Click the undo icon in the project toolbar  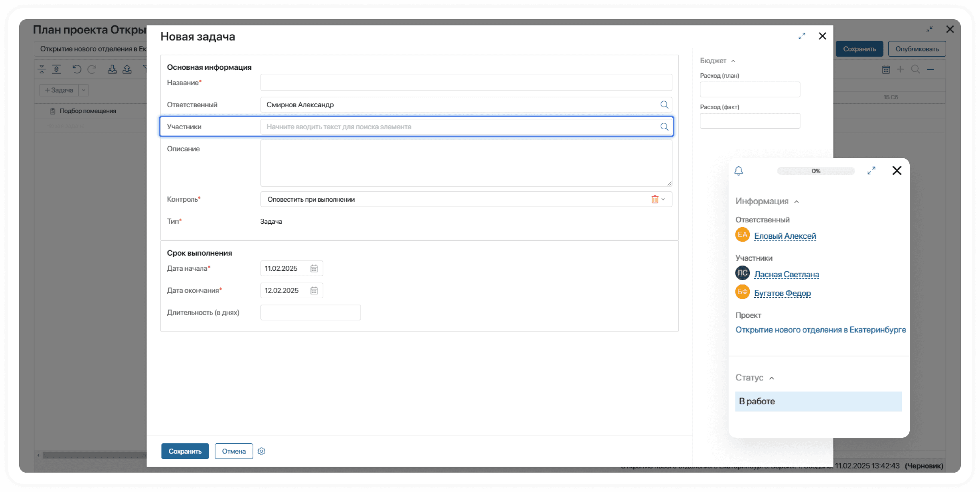77,69
